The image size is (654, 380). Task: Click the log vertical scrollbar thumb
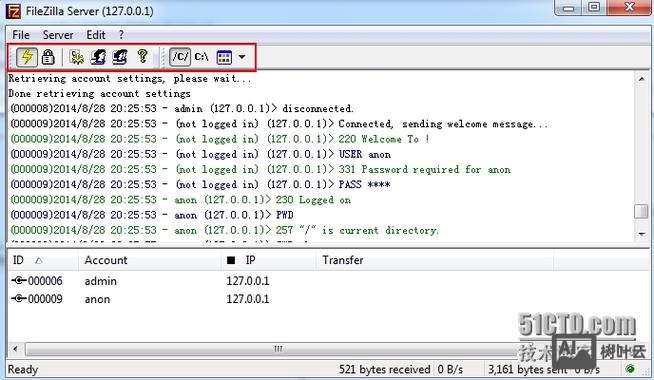(641, 211)
